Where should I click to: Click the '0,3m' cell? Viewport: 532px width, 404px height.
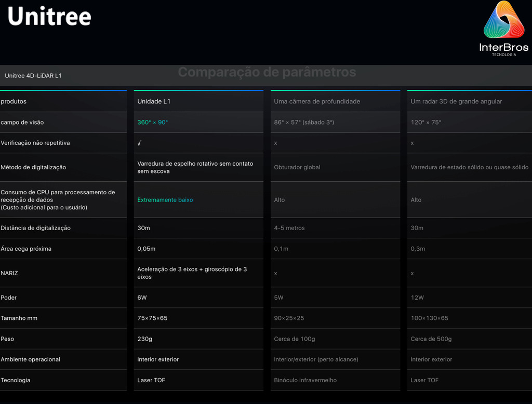click(x=418, y=249)
